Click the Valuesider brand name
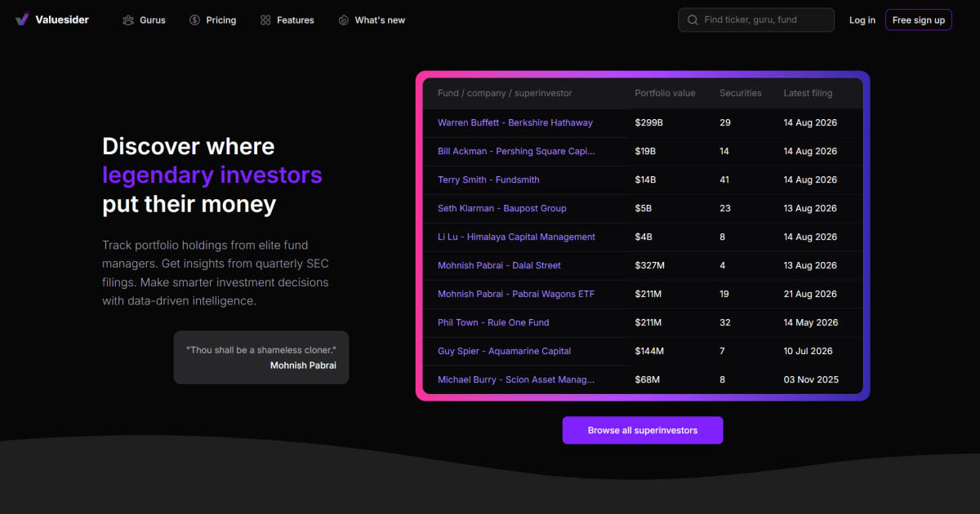 pyautogui.click(x=62, y=20)
